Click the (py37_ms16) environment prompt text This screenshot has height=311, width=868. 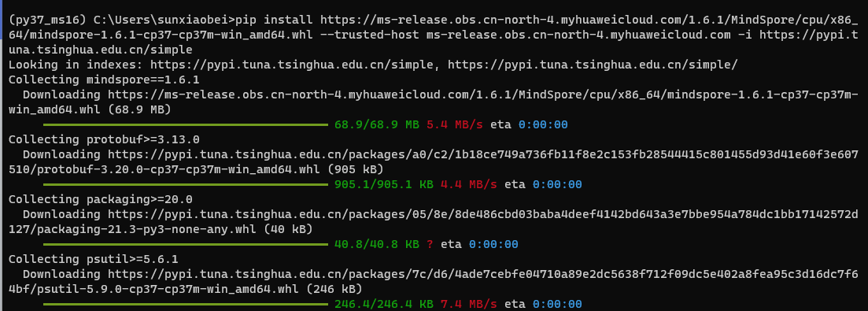47,20
